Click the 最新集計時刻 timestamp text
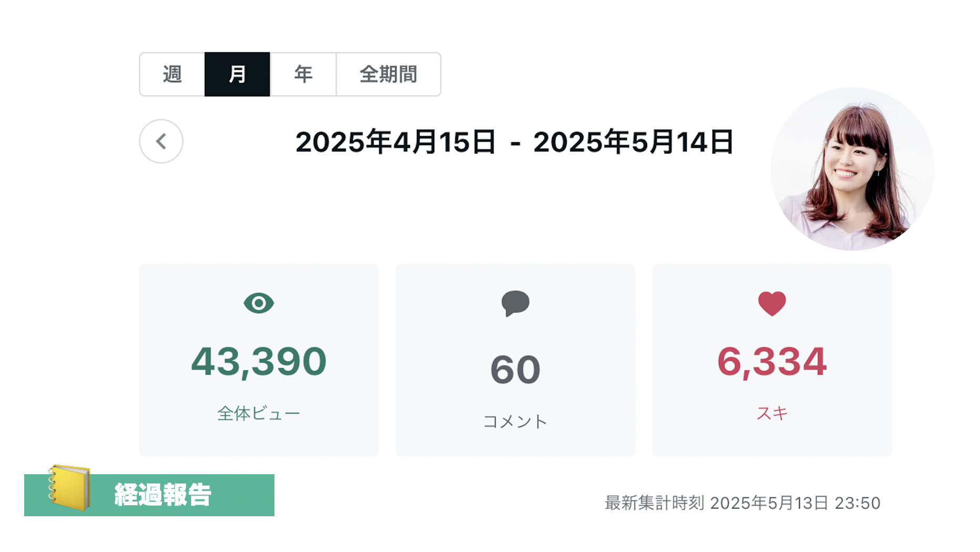 (x=741, y=503)
